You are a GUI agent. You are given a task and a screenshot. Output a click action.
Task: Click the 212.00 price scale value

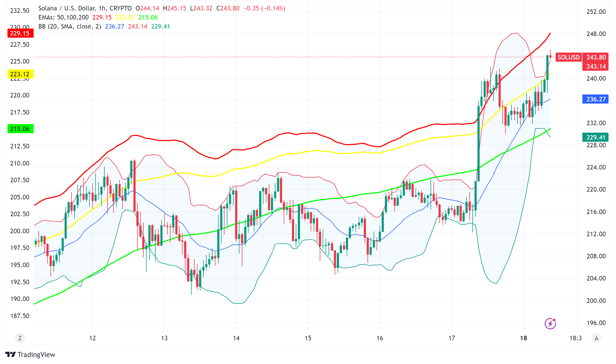[x=596, y=234]
